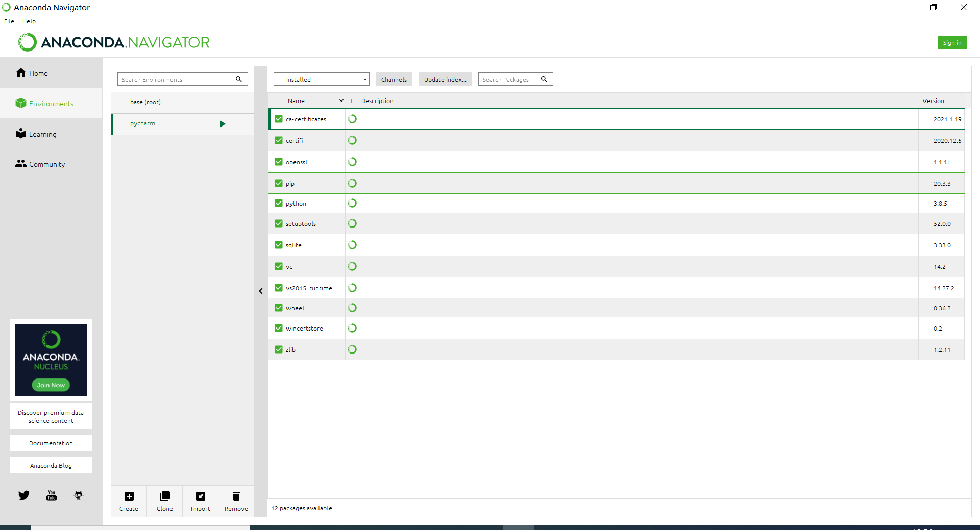Click the python version 3.8.5 cell
Image resolution: width=980 pixels, height=530 pixels.
pos(940,203)
